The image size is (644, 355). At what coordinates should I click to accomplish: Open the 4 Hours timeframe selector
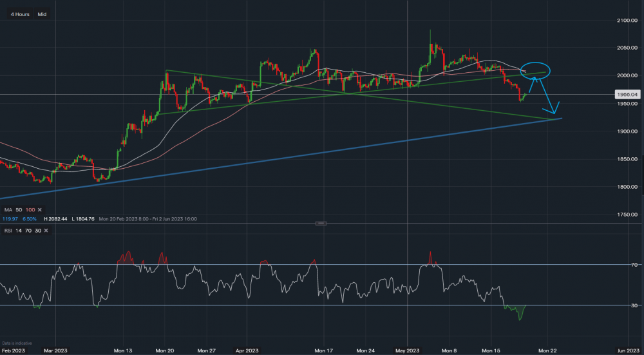click(19, 14)
